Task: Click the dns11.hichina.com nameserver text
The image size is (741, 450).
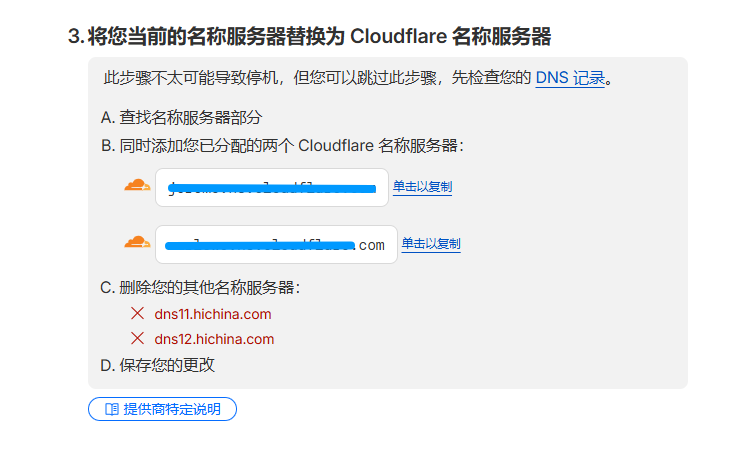Action: (x=213, y=314)
